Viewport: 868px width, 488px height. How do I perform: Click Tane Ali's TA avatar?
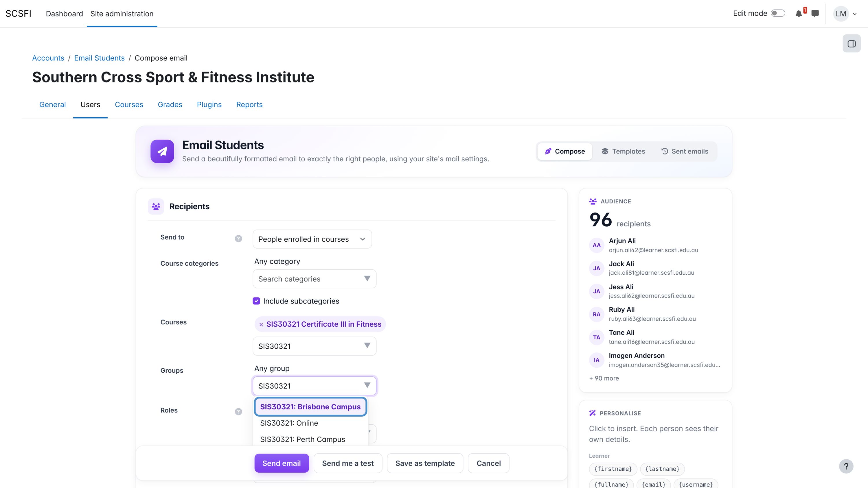pos(596,337)
